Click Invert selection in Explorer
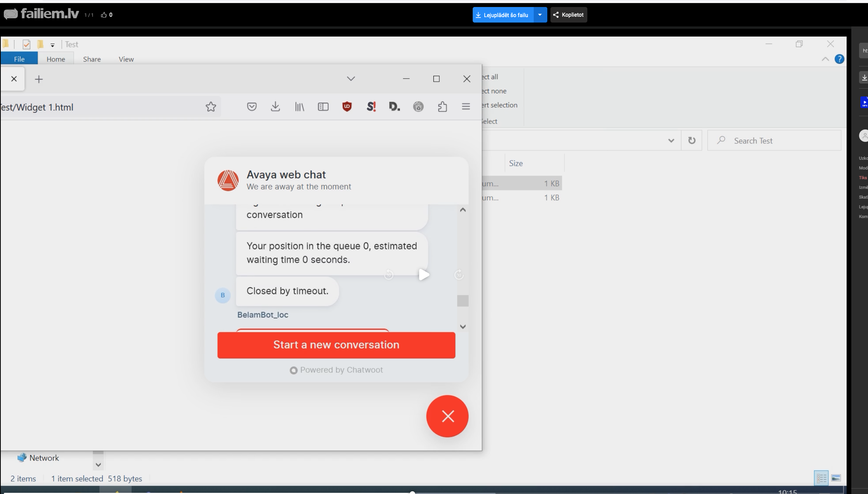868x494 pixels. (499, 105)
